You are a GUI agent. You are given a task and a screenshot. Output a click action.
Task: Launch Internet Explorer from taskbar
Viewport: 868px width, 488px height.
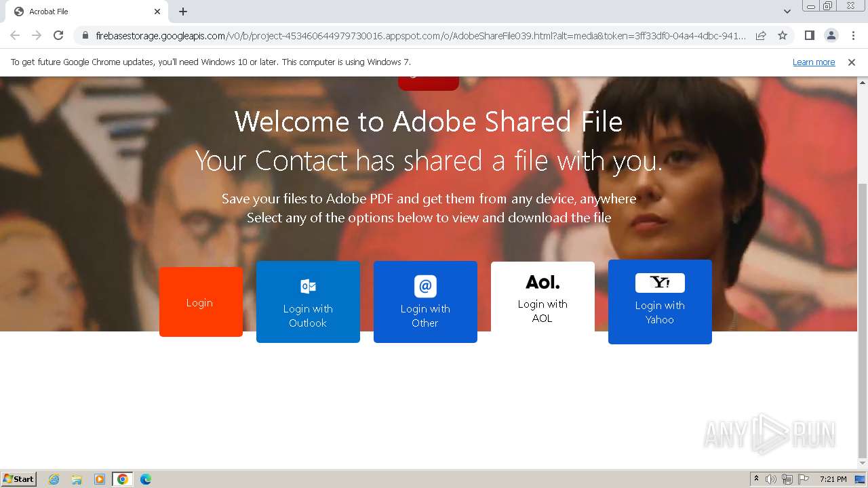tap(54, 479)
